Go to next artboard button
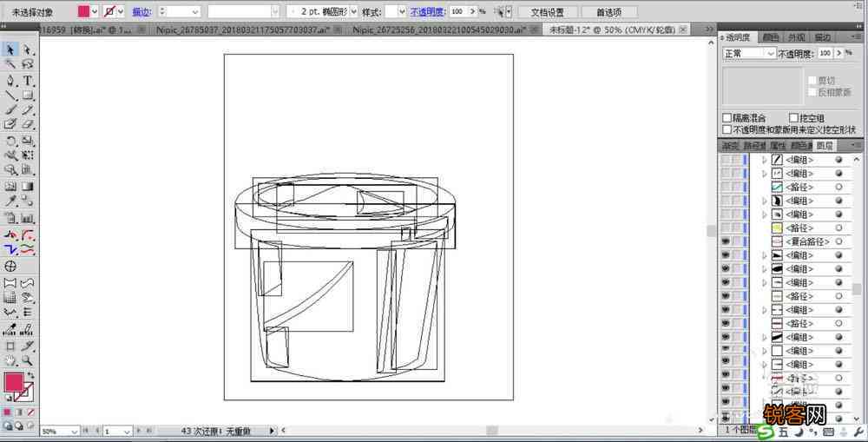The image size is (868, 442). coord(138,431)
